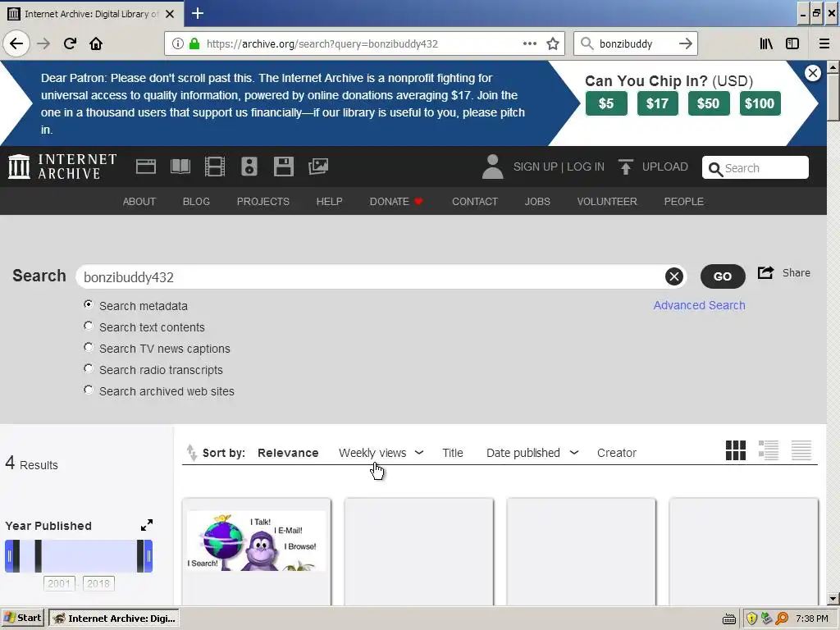840x630 pixels.
Task: Click the GO search button
Action: (723, 276)
